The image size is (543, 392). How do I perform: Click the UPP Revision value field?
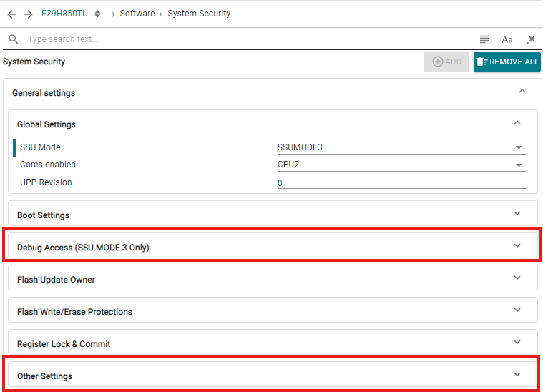click(401, 182)
